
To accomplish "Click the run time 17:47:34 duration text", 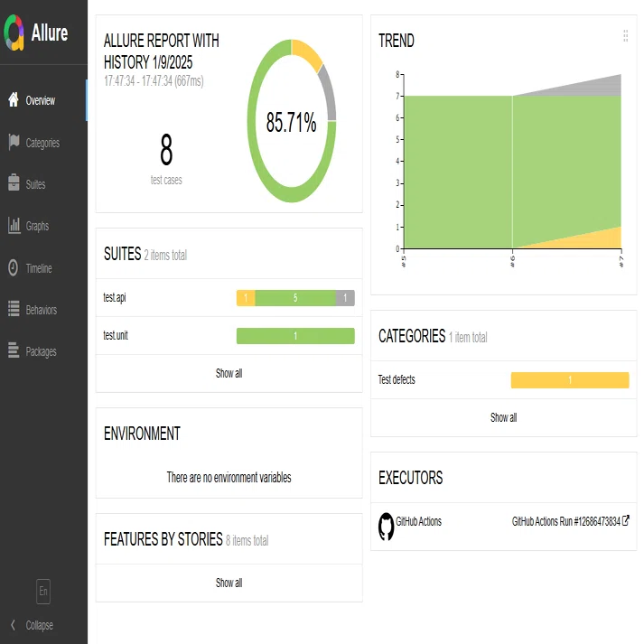I will pos(154,81).
